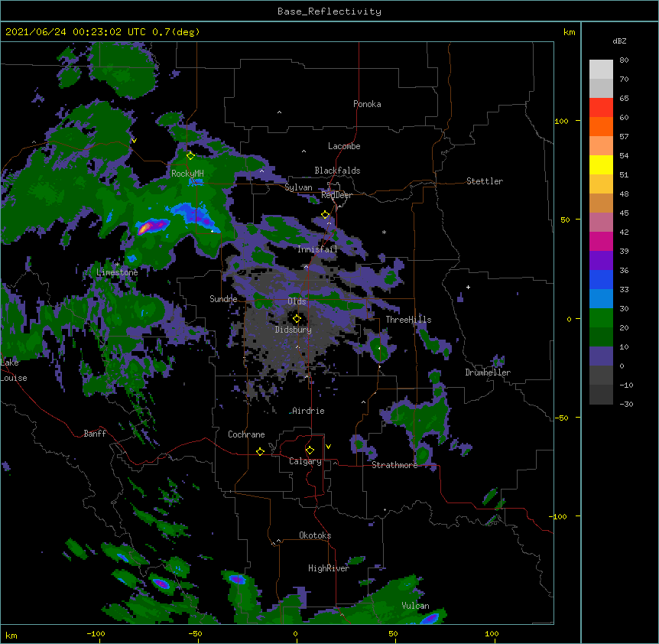The image size is (659, 644).
Task: Click the Didsbury city label
Action: [294, 330]
